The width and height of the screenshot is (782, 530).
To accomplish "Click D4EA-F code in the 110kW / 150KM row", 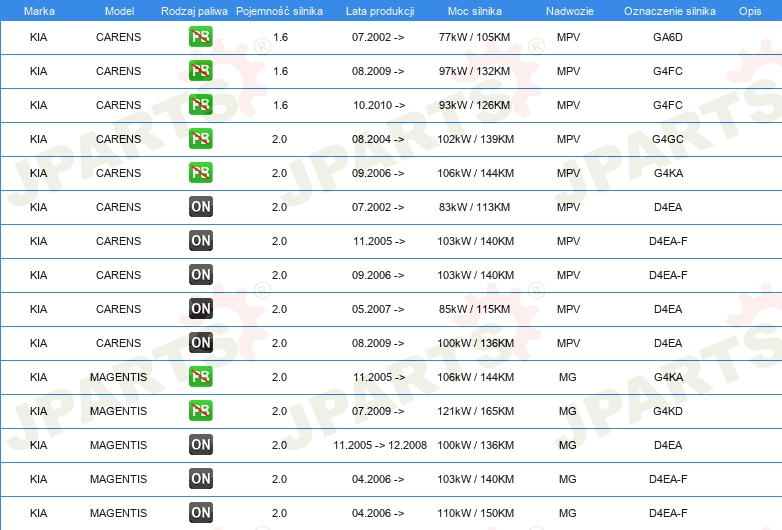I will click(x=668, y=513).
